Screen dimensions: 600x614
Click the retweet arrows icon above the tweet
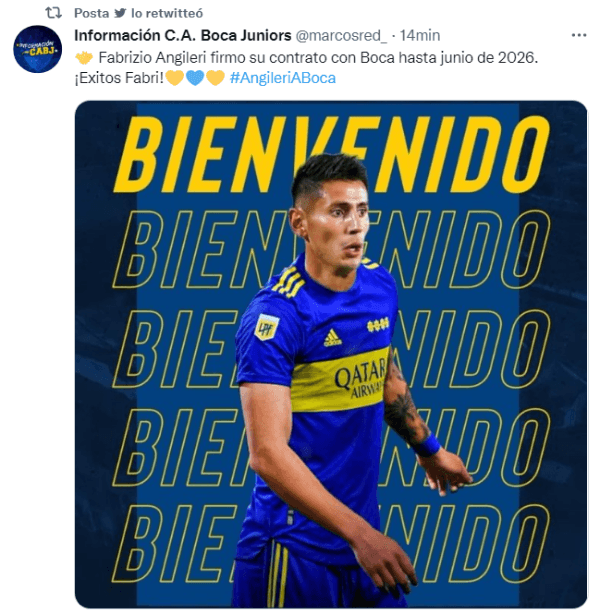(x=53, y=13)
